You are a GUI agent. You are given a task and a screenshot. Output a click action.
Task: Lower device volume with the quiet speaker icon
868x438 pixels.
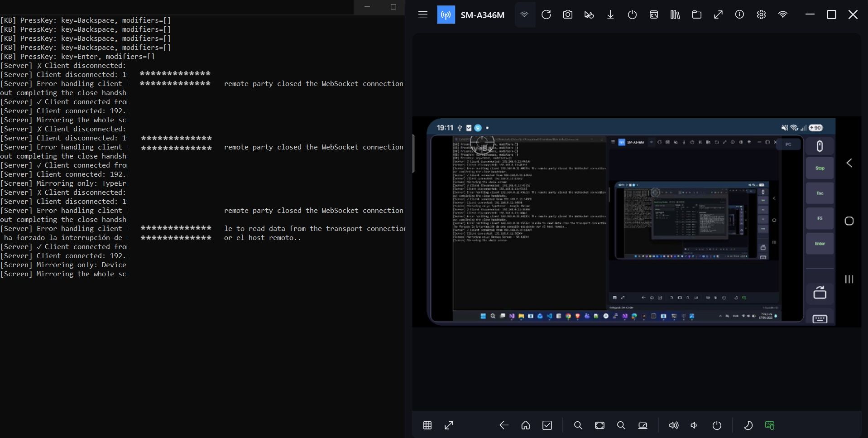click(694, 425)
